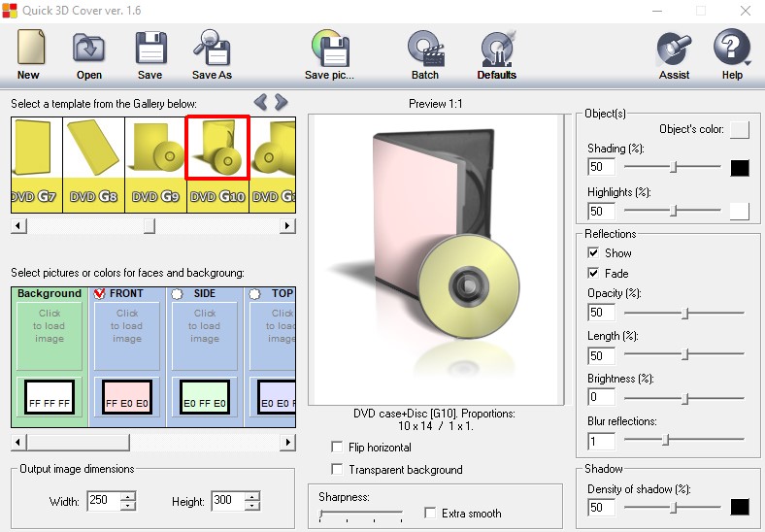Open a file with the Open icon
This screenshot has height=532, width=765.
coord(89,49)
